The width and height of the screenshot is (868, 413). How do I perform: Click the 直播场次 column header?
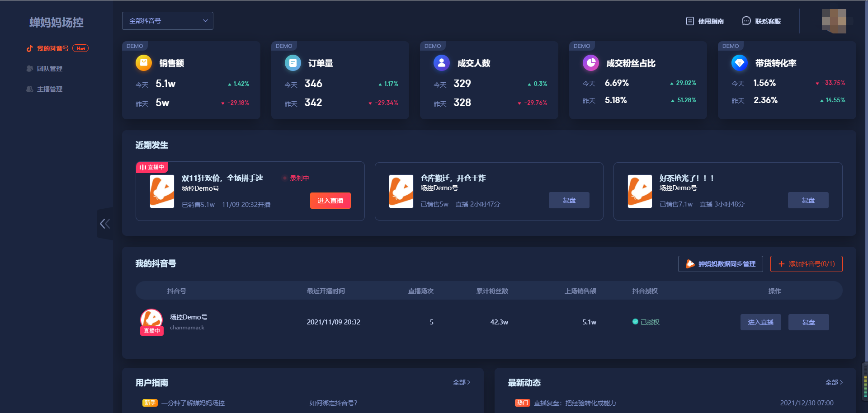pos(421,291)
